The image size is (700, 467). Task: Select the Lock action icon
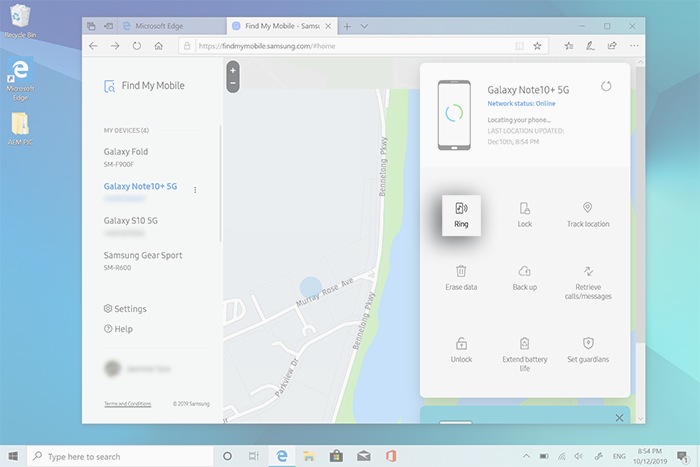525,208
